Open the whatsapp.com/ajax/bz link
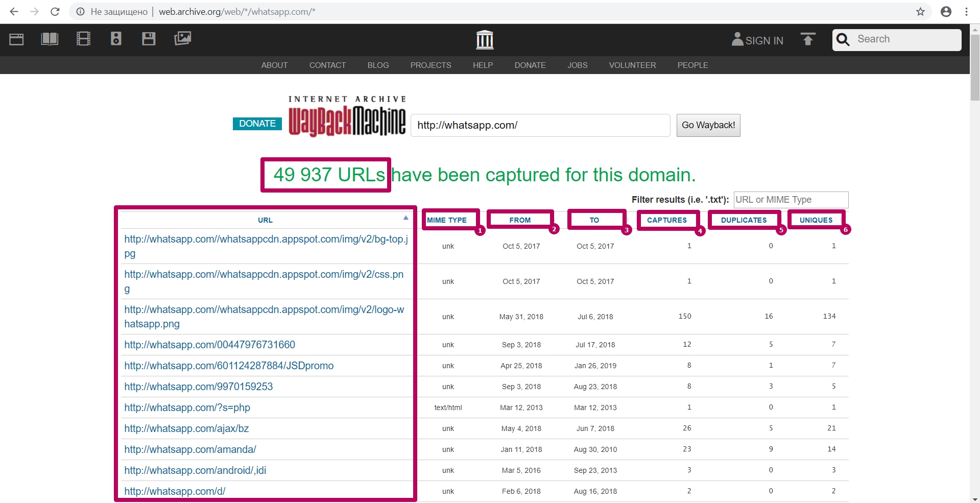Screen dimensions: 980x503 tap(186, 428)
